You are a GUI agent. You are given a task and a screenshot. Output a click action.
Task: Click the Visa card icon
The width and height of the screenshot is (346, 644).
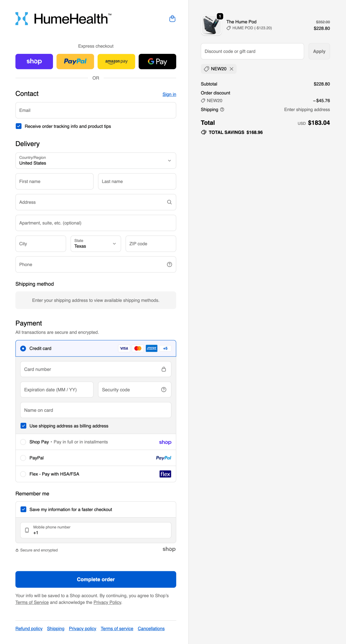(124, 348)
